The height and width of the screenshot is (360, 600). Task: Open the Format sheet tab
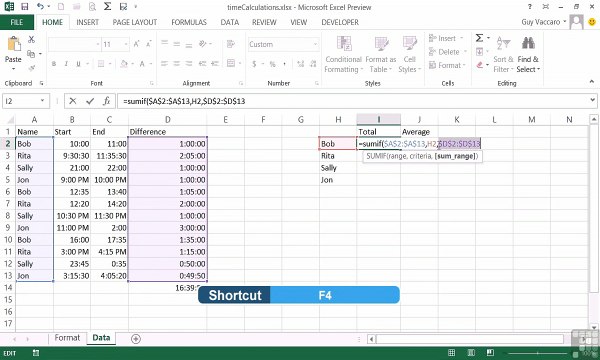tap(67, 338)
